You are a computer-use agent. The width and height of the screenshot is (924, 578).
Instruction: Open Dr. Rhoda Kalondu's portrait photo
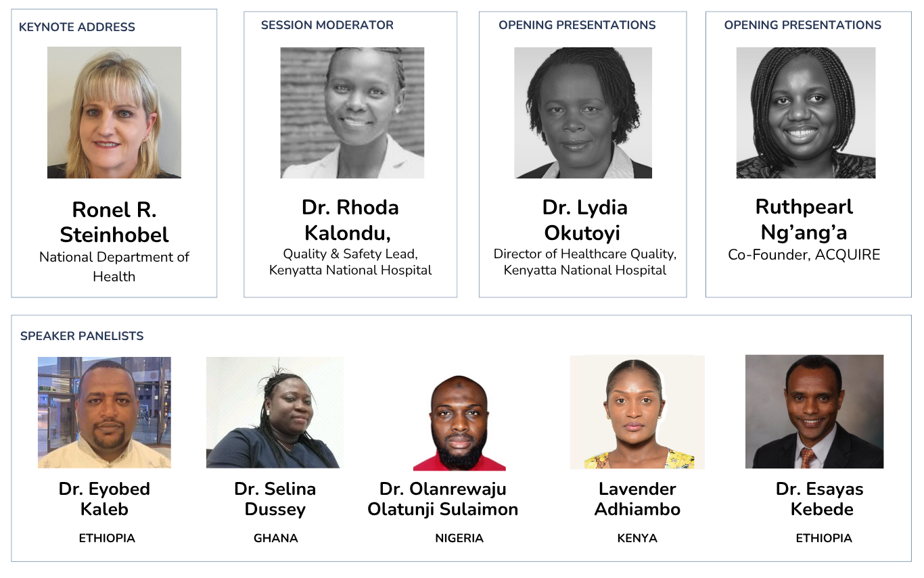(x=352, y=112)
